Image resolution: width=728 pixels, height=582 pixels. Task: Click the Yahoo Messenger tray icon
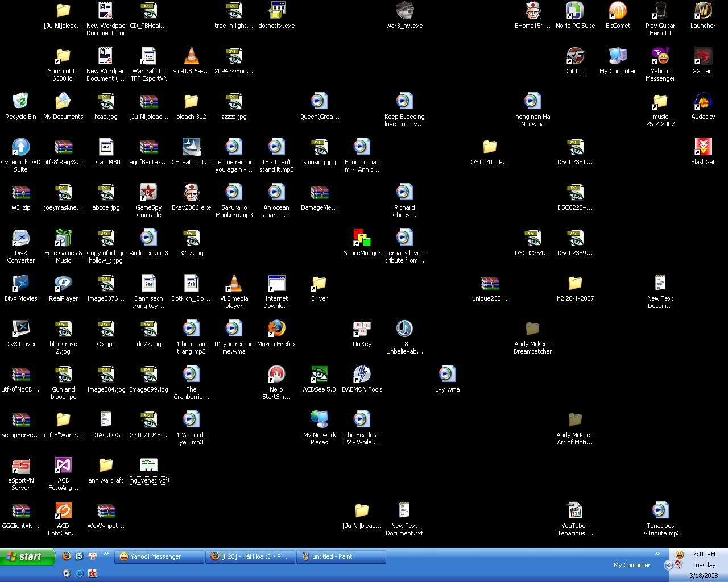(679, 554)
